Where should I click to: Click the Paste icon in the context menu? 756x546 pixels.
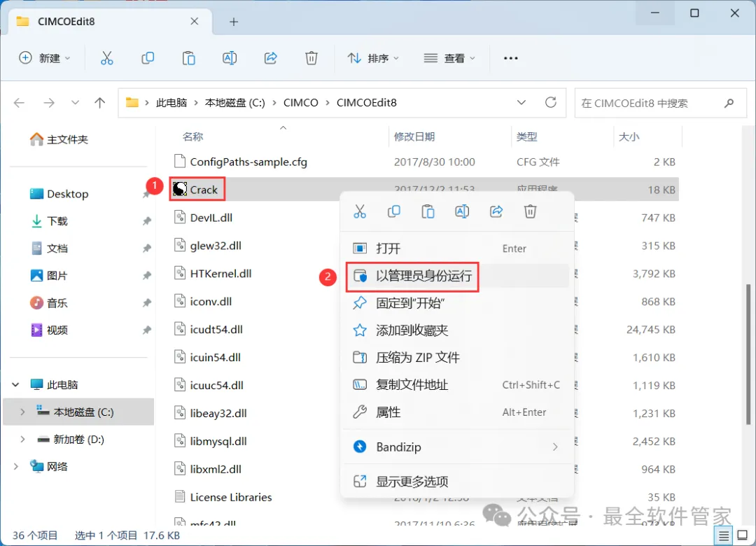[428, 211]
